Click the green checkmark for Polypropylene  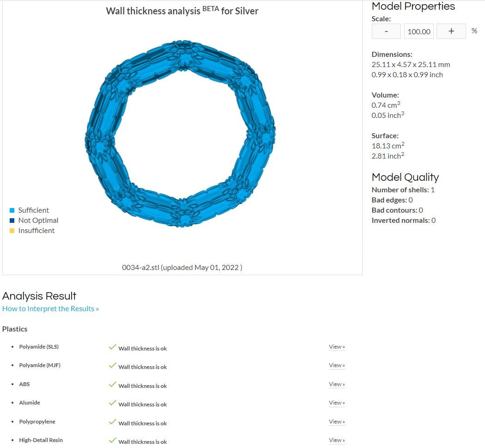(112, 422)
